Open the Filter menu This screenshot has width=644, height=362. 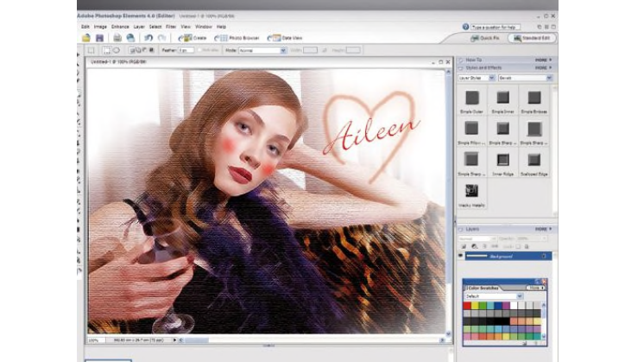(x=171, y=27)
